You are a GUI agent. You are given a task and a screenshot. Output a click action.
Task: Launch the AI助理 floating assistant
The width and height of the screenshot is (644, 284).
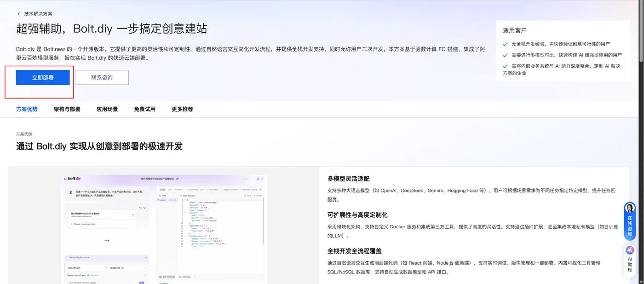click(x=630, y=259)
